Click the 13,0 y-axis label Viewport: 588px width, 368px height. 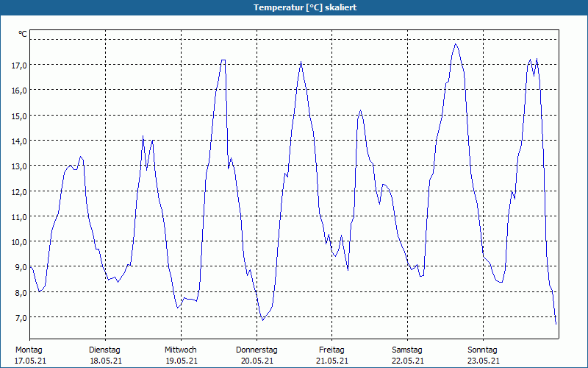click(20, 166)
